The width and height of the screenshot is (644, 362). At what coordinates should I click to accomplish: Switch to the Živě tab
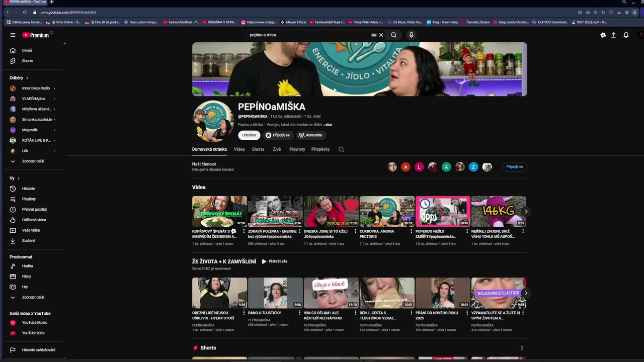coord(277,149)
